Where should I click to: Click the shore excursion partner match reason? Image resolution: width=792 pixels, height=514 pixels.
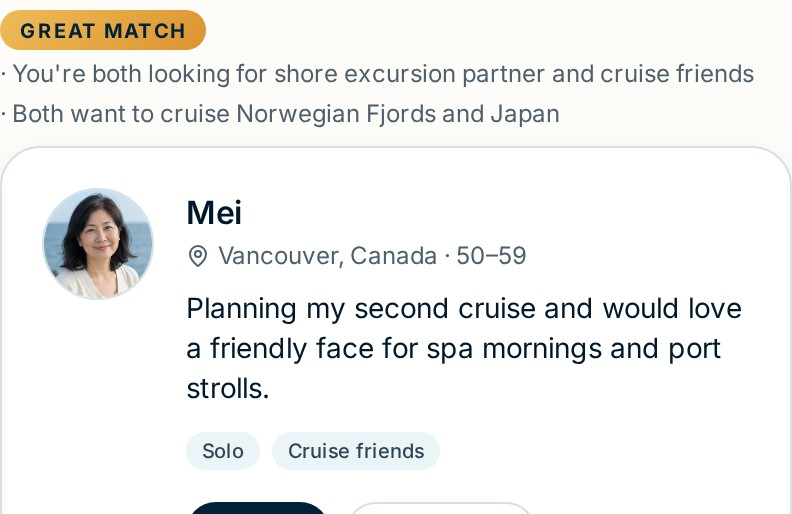coord(383,74)
